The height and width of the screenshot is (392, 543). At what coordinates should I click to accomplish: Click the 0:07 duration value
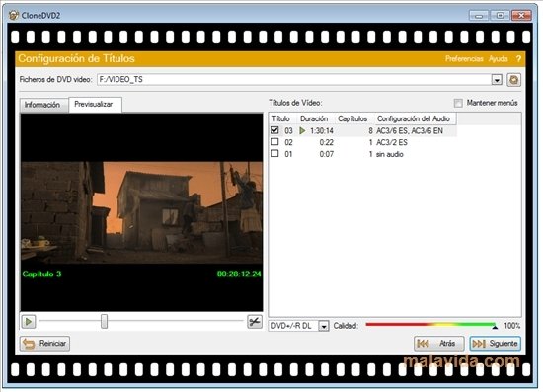326,154
